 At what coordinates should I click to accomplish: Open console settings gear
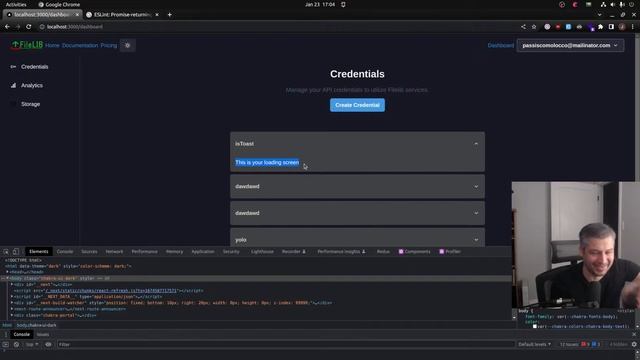coord(634,344)
